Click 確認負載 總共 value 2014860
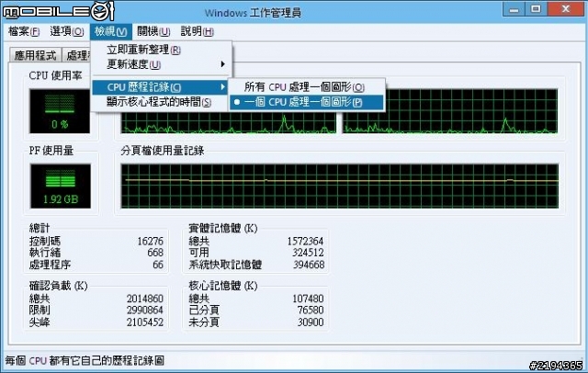Viewport: 588px width, 373px height. pyautogui.click(x=145, y=299)
